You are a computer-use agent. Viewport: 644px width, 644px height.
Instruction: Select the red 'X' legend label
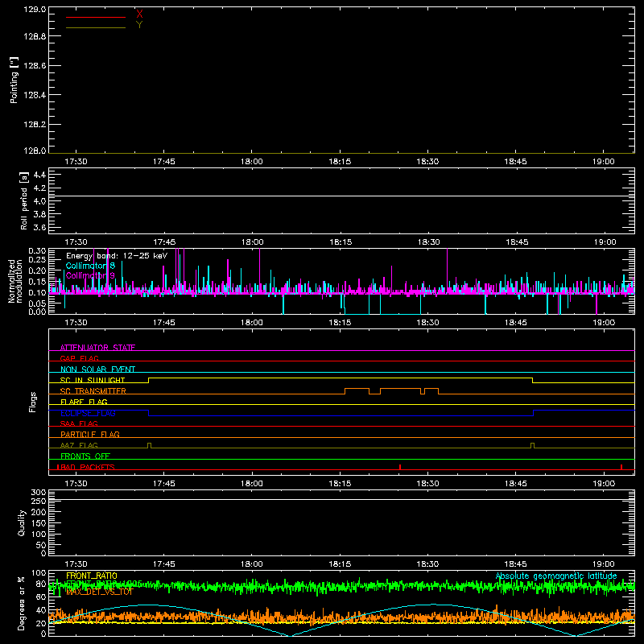tap(139, 14)
